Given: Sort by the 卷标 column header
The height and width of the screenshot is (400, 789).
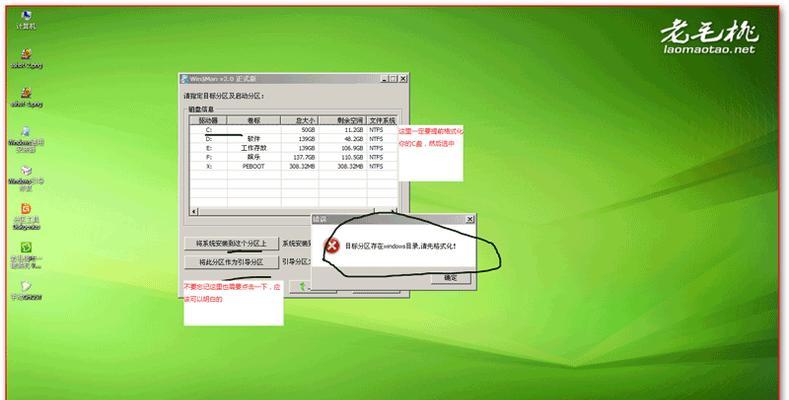Looking at the screenshot, I should tap(254, 120).
